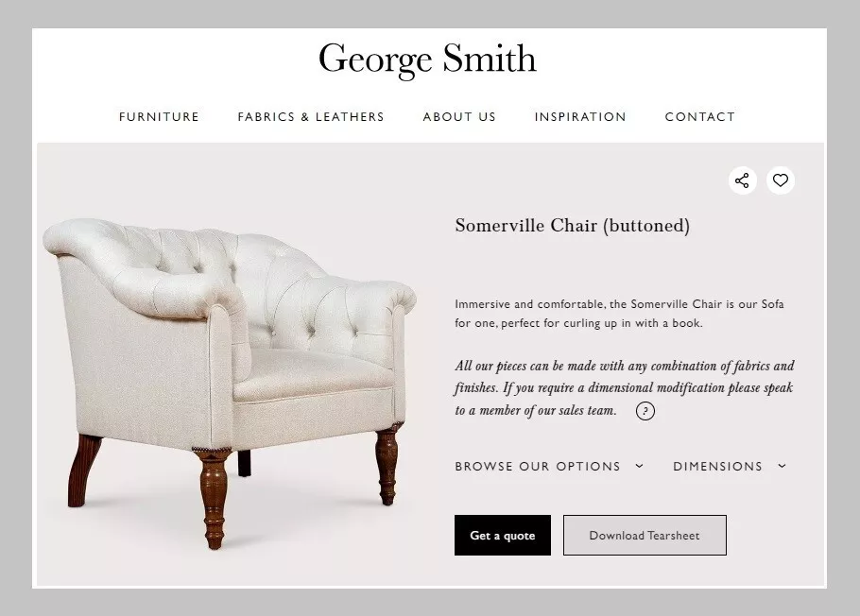Click the chevron beside Browse Our Options
Viewport: 860px width, 616px height.
tap(640, 466)
